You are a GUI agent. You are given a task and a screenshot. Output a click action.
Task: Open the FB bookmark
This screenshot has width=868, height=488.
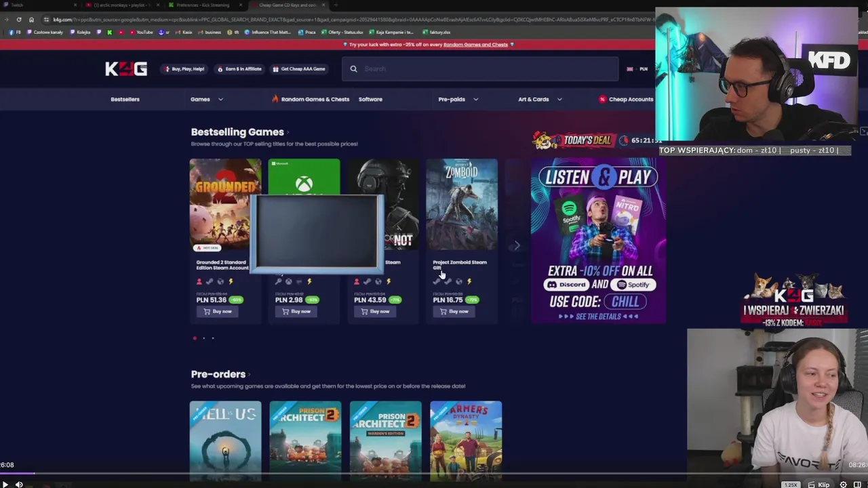coord(15,32)
